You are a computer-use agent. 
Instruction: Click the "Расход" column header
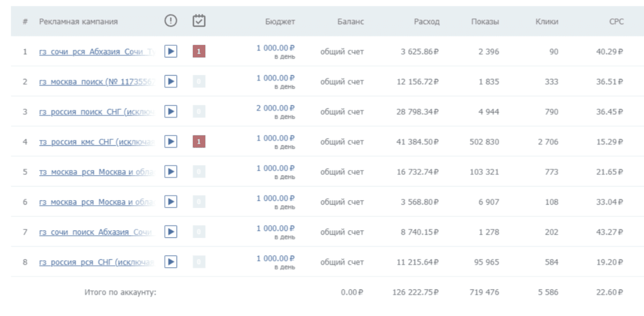click(426, 22)
